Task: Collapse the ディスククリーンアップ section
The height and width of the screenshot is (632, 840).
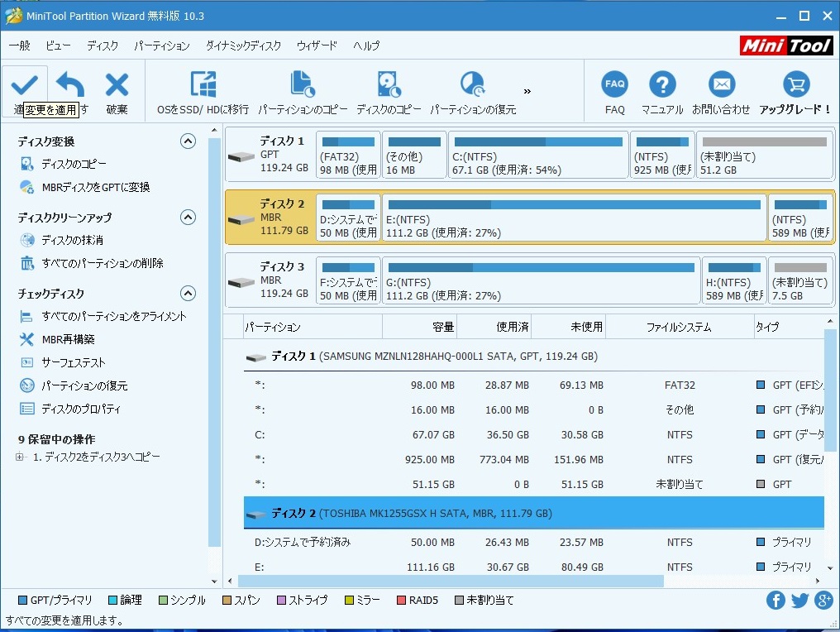Action: pos(188,218)
